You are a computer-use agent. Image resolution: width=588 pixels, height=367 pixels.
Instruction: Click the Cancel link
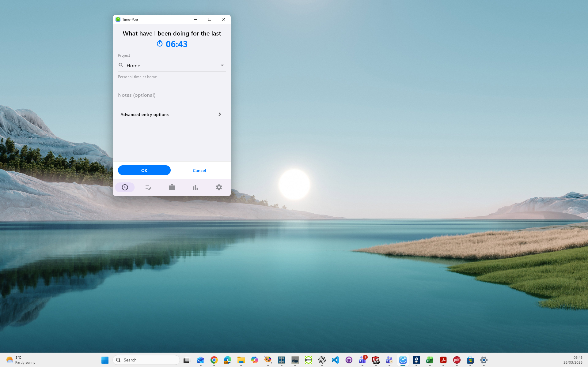pos(199,170)
